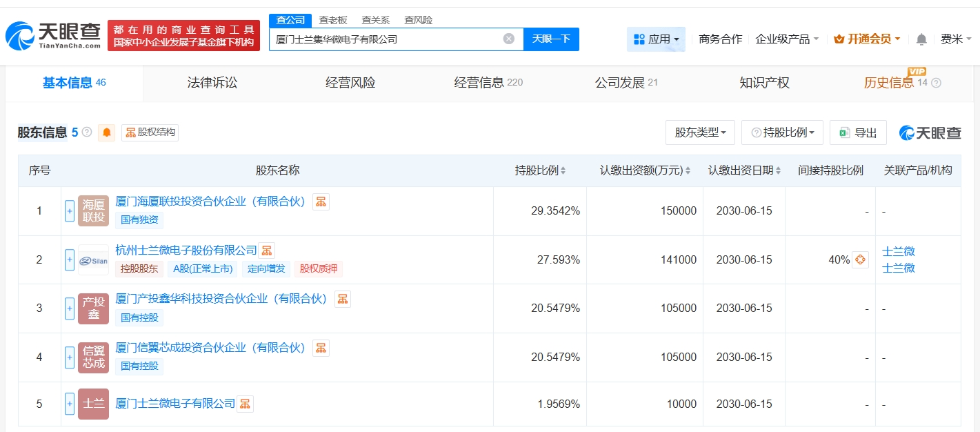Open the 应用 apps dropdown
Image resolution: width=980 pixels, height=432 pixels.
pos(657,39)
